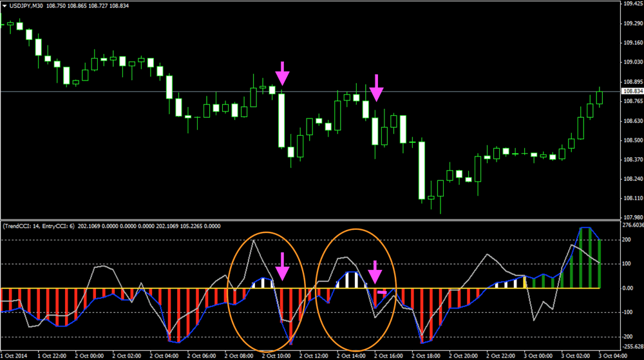
Task: Click the TrendCCI: 14, EntryCCI: 6 indicator label
Action: [39, 226]
